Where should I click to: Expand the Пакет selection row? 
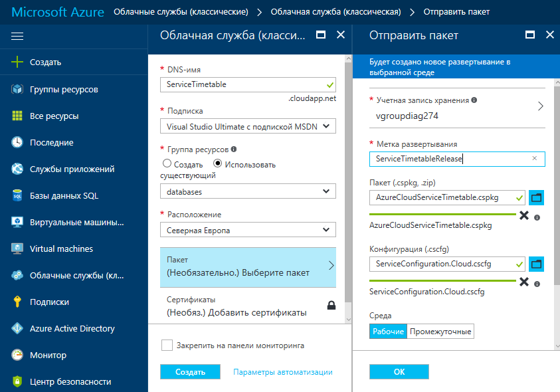point(248,267)
